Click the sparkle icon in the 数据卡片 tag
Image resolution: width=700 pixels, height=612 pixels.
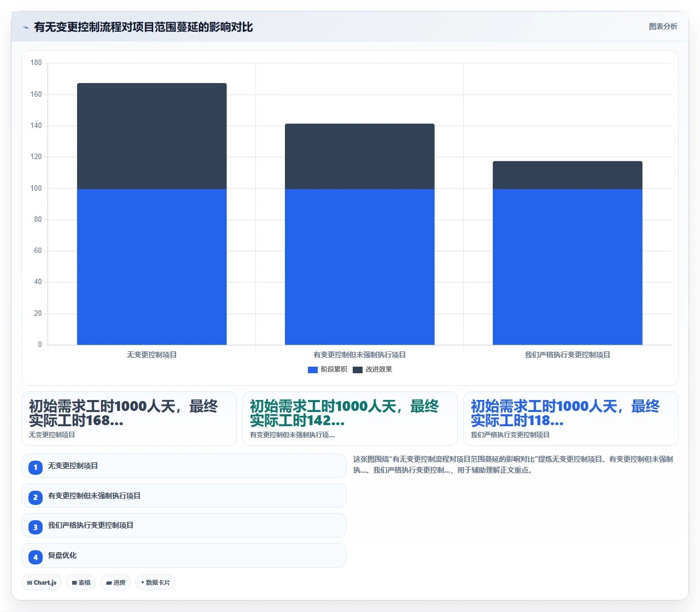coord(143,582)
